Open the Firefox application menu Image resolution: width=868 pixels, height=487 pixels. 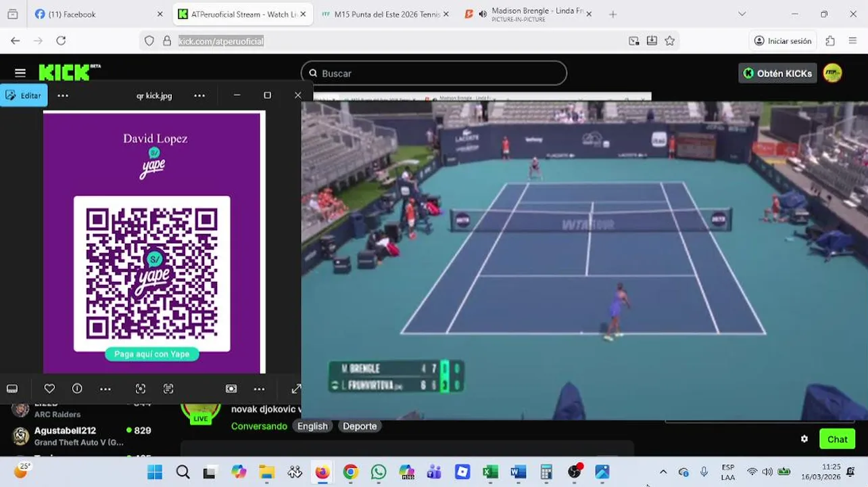852,41
